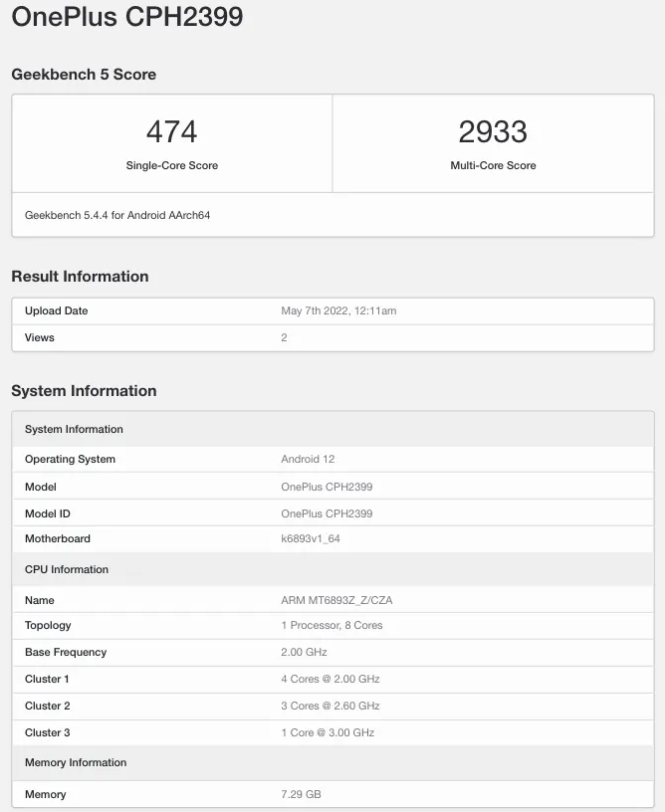The height and width of the screenshot is (812, 665).
Task: Click Geekbench 5.4.4 for Android AArch64 text
Action: tap(117, 215)
